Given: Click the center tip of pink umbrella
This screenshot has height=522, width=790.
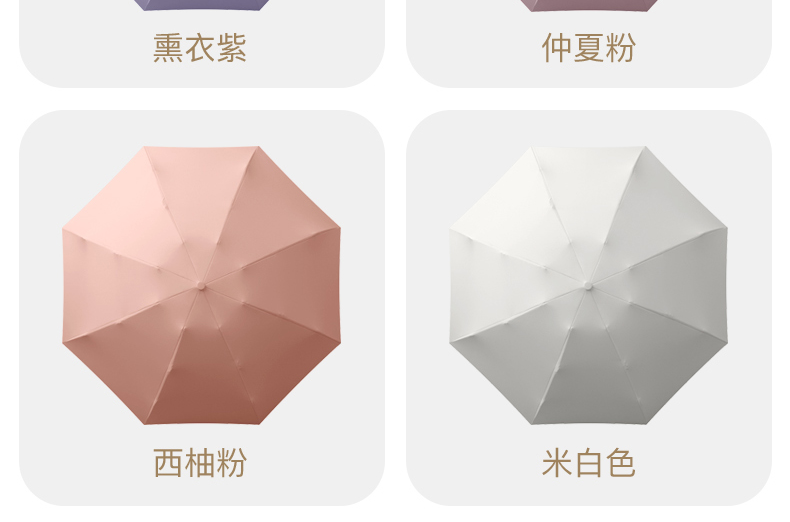Looking at the screenshot, I should [201, 286].
